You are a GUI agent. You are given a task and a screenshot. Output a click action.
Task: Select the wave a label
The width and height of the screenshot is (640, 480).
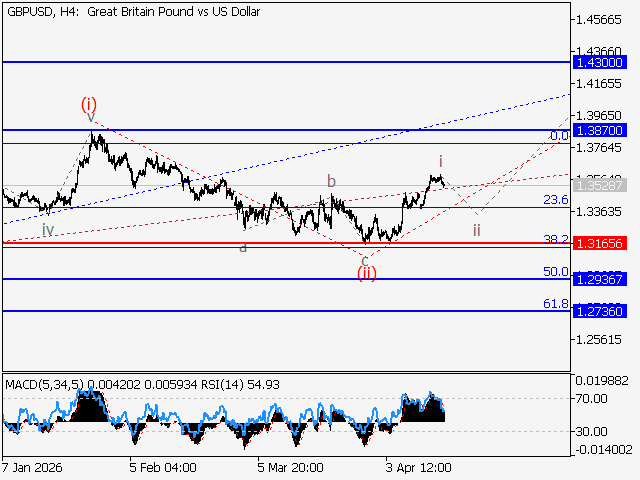pos(243,245)
